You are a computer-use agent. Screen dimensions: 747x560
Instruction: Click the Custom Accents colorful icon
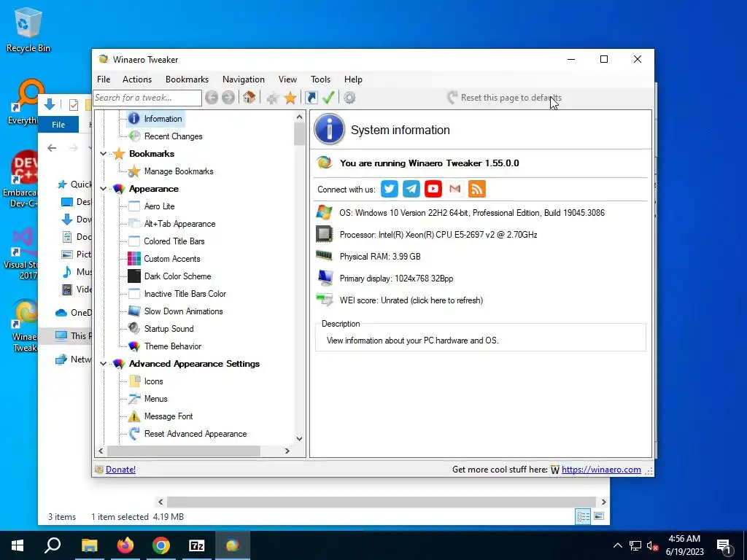[134, 259]
